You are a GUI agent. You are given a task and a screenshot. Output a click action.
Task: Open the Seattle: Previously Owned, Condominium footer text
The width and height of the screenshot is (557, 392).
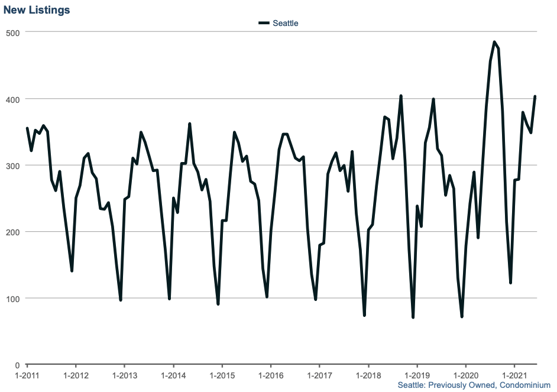[474, 385]
